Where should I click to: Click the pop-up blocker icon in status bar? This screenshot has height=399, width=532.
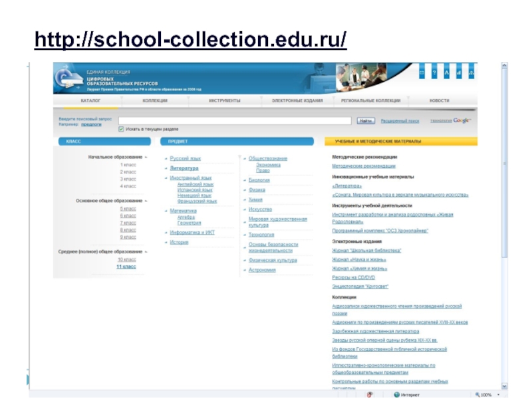coord(370,394)
